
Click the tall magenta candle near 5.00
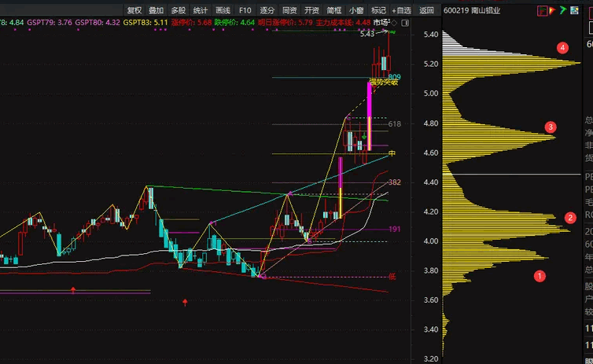[x=369, y=116]
